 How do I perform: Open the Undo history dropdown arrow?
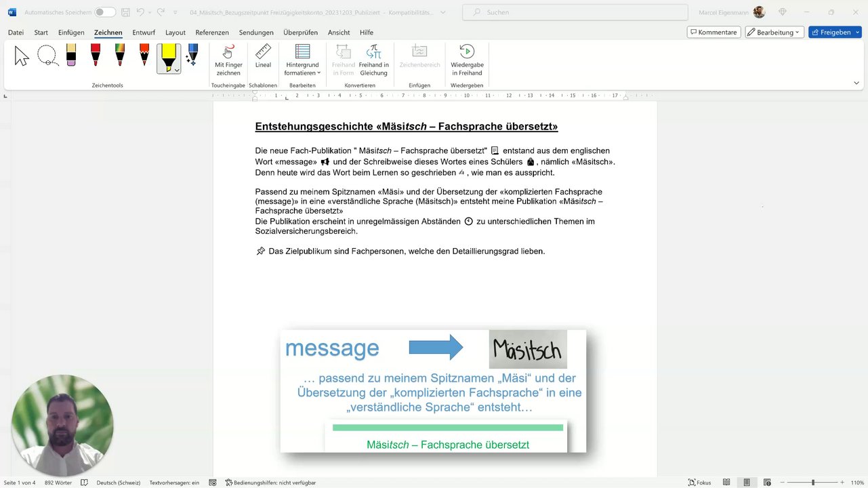(x=149, y=12)
